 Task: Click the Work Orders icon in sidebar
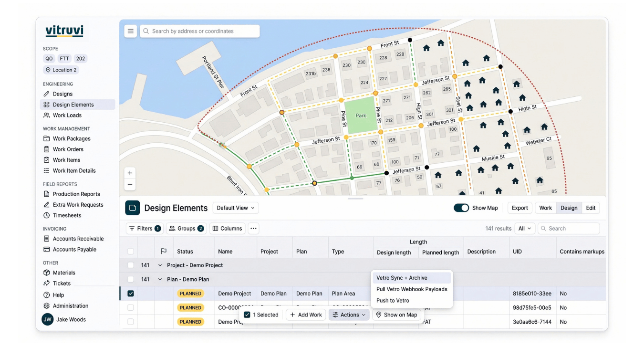(x=46, y=149)
